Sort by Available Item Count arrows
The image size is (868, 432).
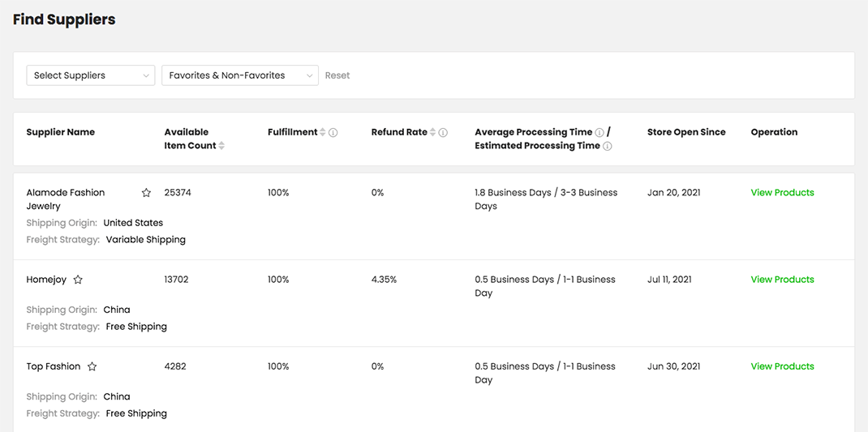pyautogui.click(x=221, y=146)
